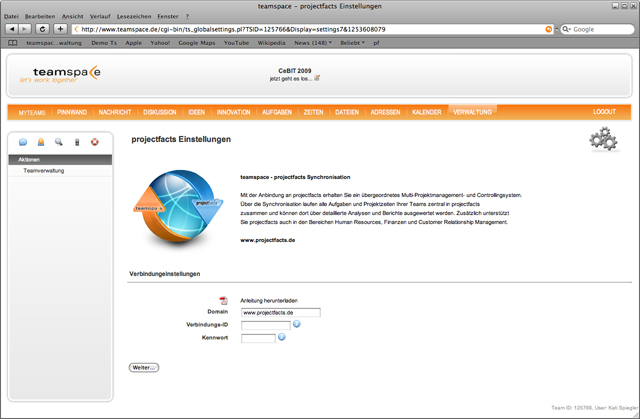Open the ADRESSEN tab
The width and height of the screenshot is (640, 419).
pos(385,112)
